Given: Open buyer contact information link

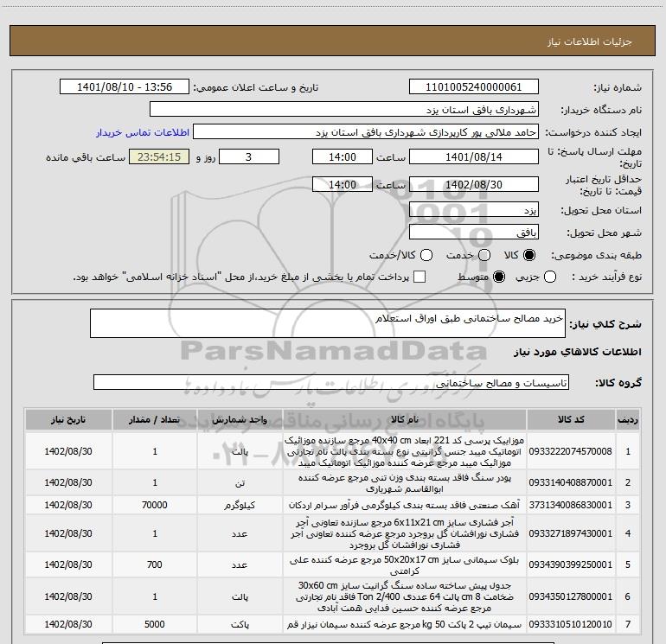Looking at the screenshot, I should click(143, 132).
